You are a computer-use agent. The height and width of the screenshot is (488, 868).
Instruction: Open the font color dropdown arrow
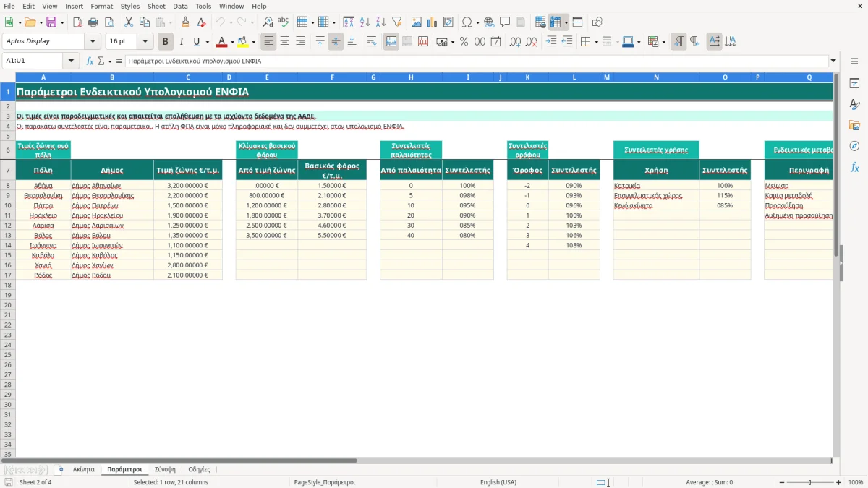232,42
